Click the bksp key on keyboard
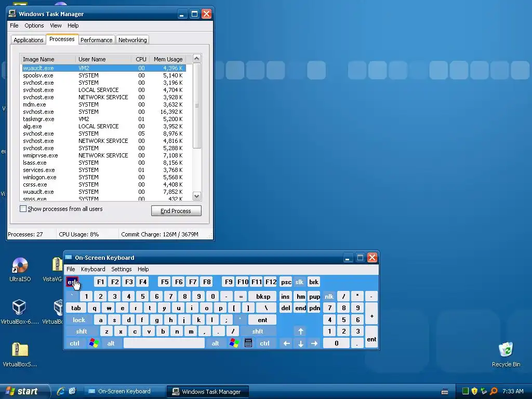Screen dimensions: 532x399 [x=263, y=297]
